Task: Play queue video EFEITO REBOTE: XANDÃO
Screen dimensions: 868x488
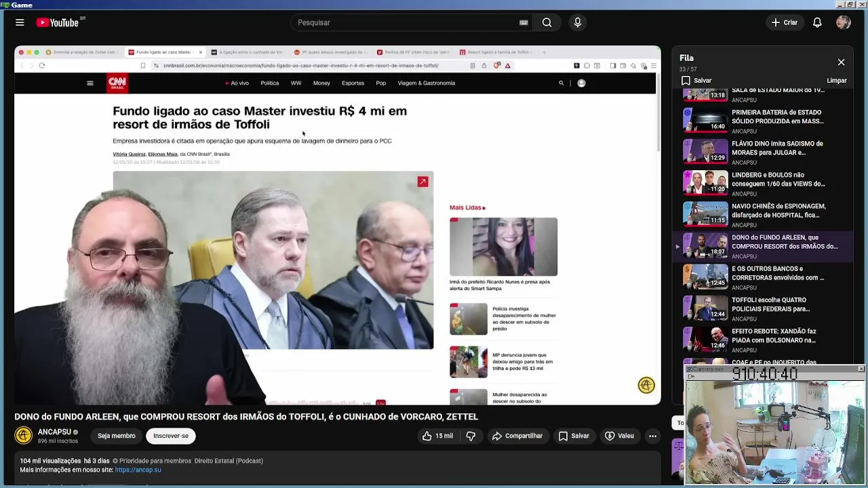Action: (x=763, y=340)
